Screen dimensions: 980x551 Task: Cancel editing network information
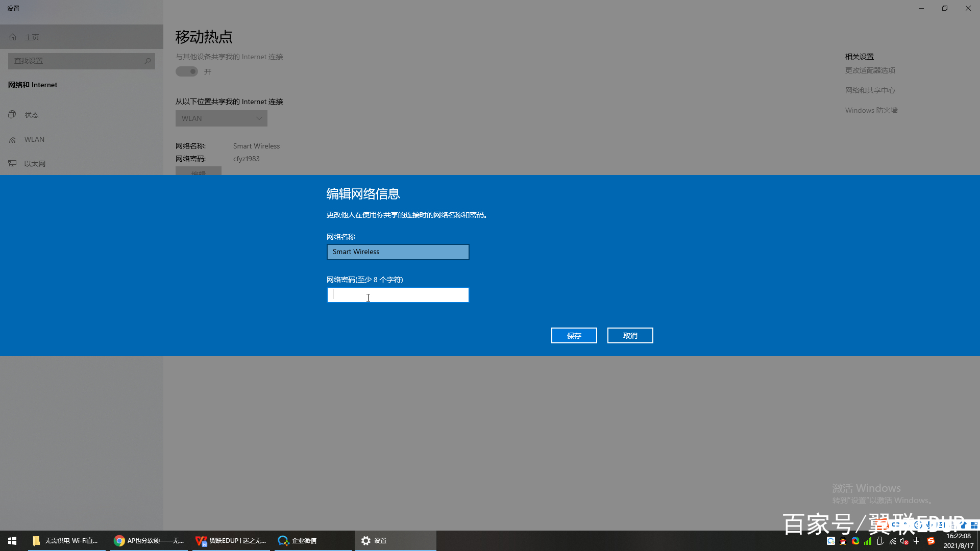pos(630,336)
